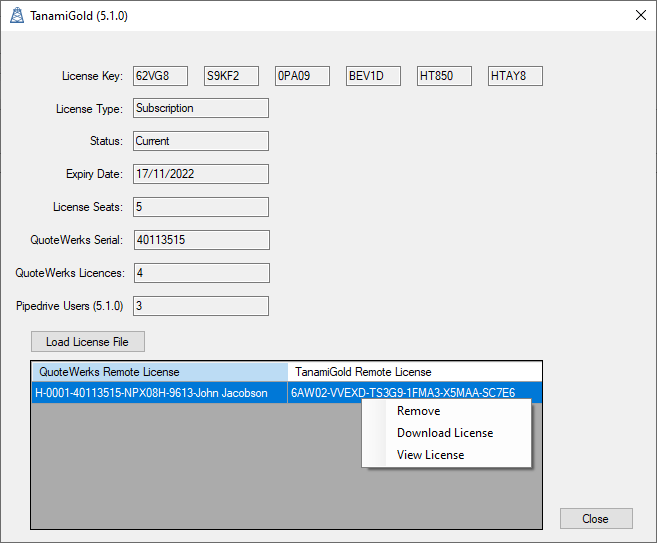657x543 pixels.
Task: Select the license key segment S9KF2
Action: [231, 76]
